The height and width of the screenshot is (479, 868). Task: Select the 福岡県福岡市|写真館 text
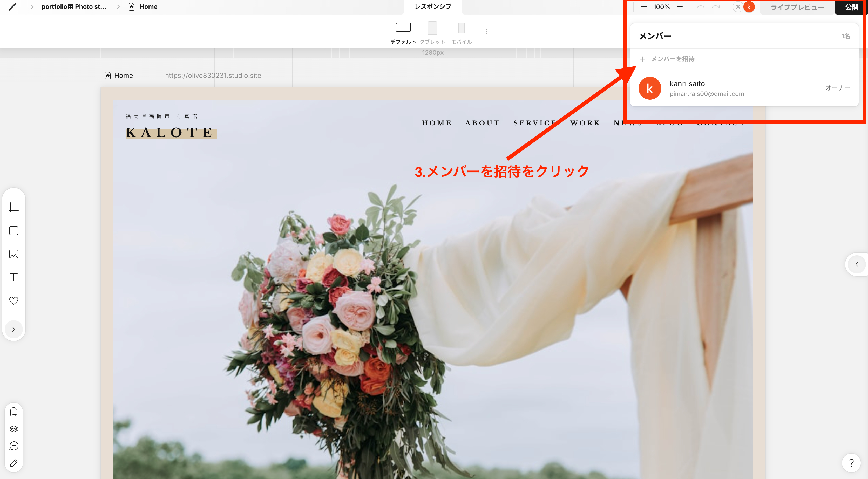[x=161, y=116]
